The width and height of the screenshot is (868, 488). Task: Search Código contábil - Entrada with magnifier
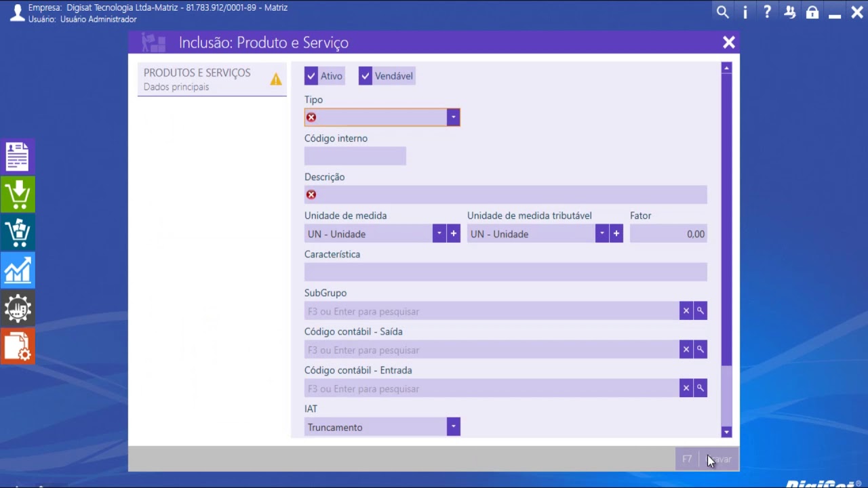click(701, 388)
